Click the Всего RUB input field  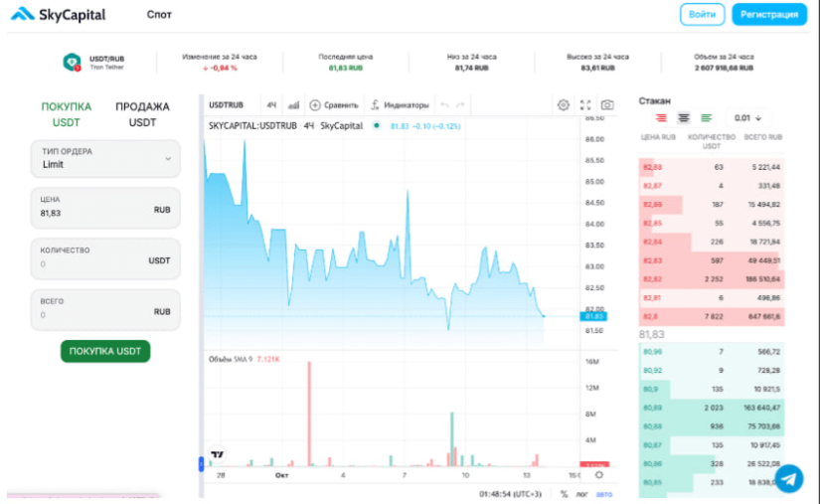click(x=105, y=309)
